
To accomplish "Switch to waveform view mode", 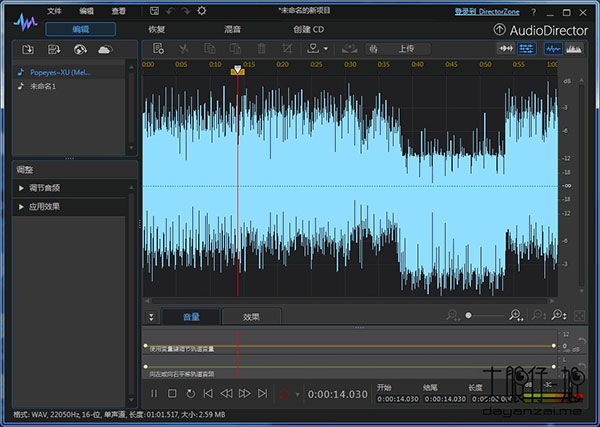I will [x=553, y=48].
